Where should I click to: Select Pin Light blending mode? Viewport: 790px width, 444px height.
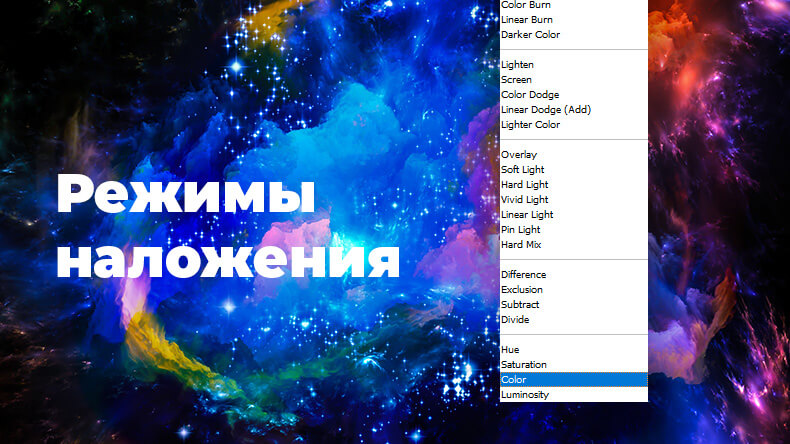(573, 230)
